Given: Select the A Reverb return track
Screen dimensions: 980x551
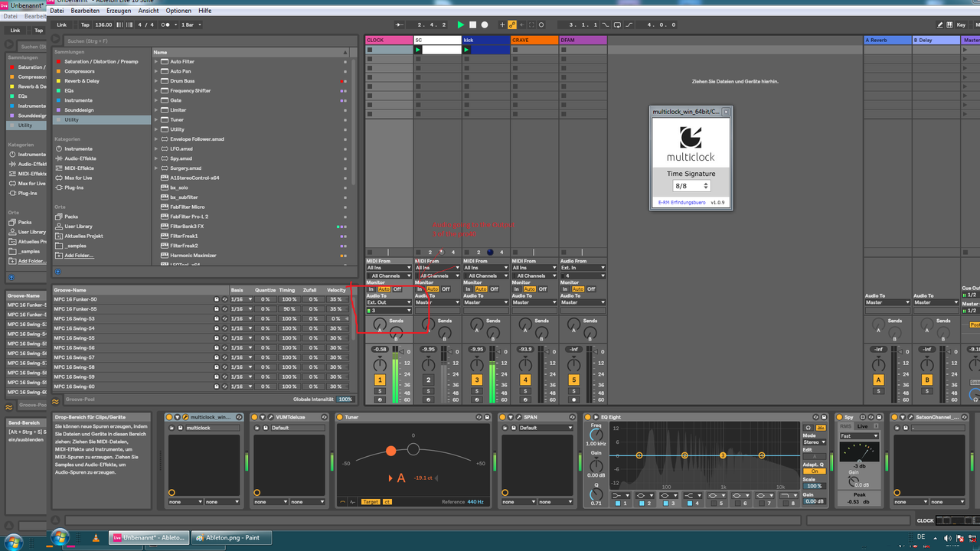Looking at the screenshot, I should pyautogui.click(x=887, y=40).
